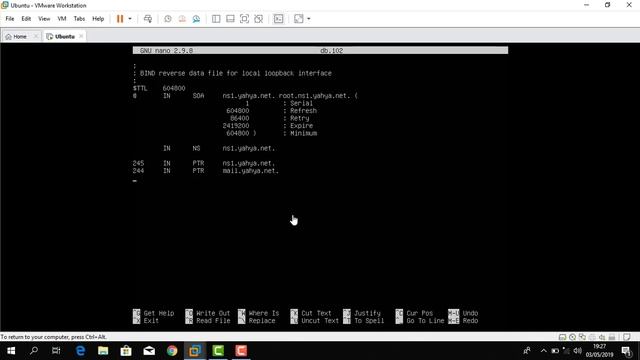Open Windows taskbar search
The width and height of the screenshot is (640, 360).
(x=34, y=351)
